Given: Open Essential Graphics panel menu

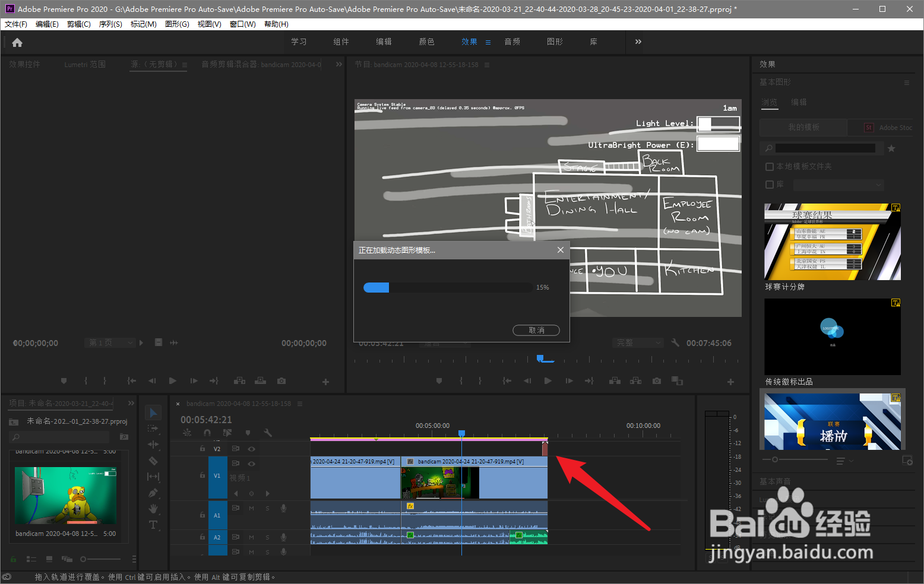Looking at the screenshot, I should tap(907, 82).
